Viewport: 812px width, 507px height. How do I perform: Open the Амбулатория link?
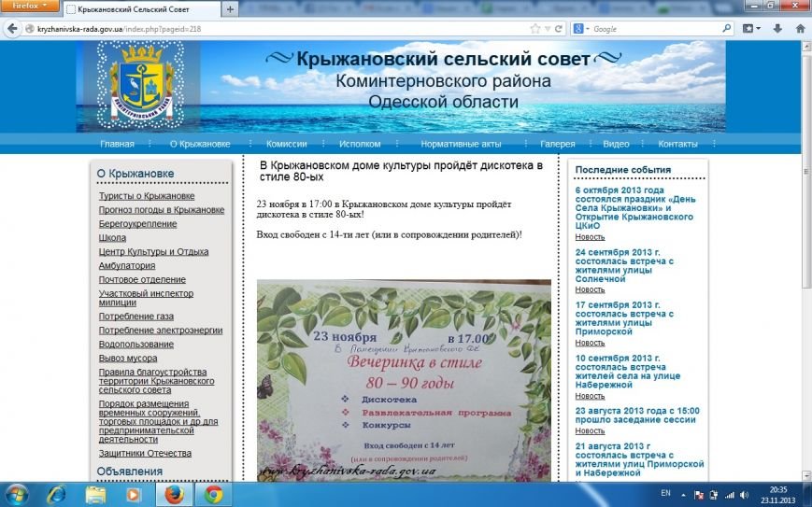coord(127,266)
